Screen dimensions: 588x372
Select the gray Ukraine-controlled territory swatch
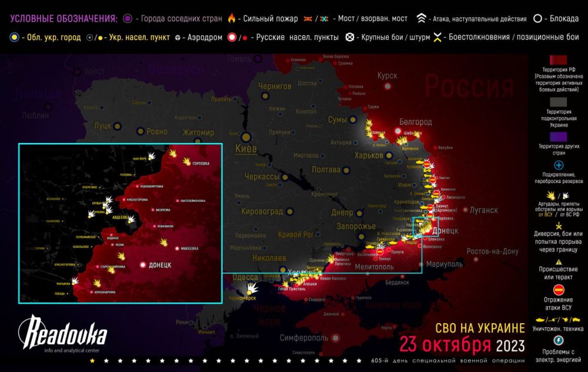pos(558,100)
